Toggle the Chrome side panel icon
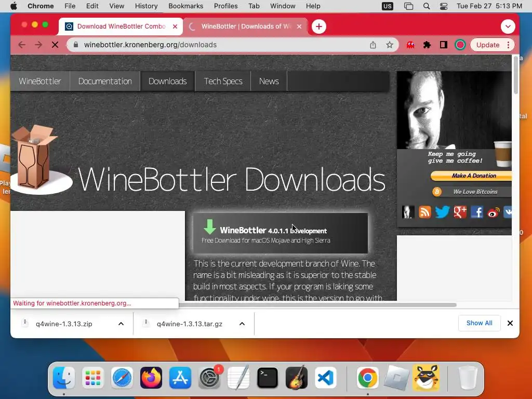Viewport: 532px width, 399px height. 444,45
